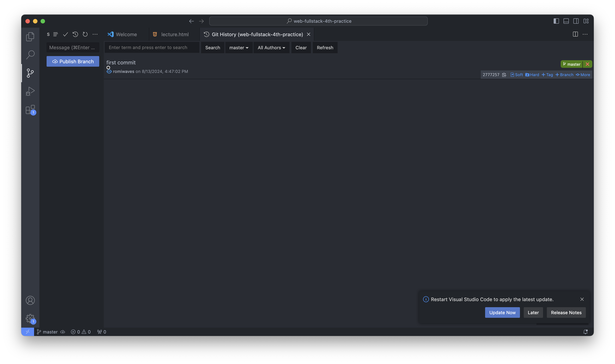The height and width of the screenshot is (364, 615).
Task: Go forward with the navigation arrow
Action: coord(201,21)
